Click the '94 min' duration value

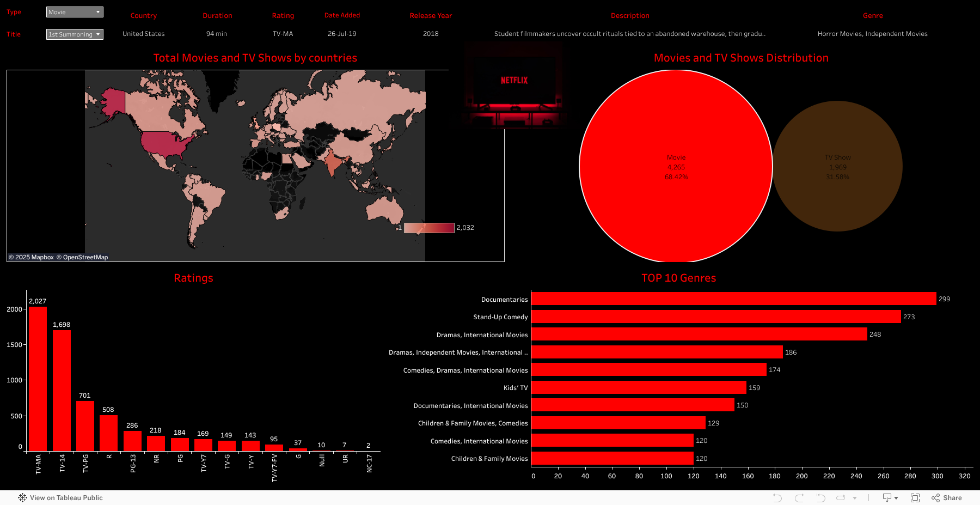[217, 34]
